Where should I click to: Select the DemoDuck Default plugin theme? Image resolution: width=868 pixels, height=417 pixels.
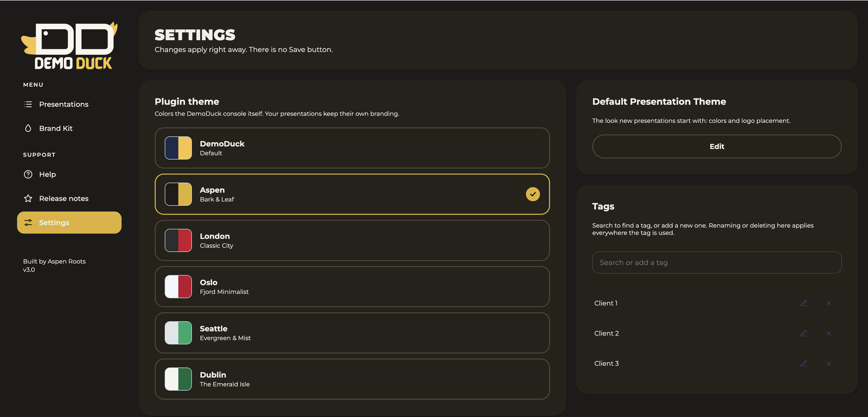[x=352, y=148]
